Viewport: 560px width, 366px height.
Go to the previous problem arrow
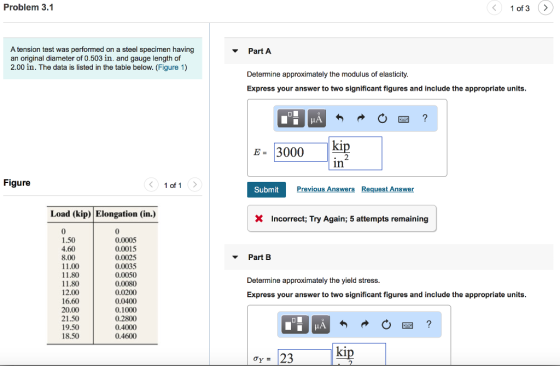point(494,7)
